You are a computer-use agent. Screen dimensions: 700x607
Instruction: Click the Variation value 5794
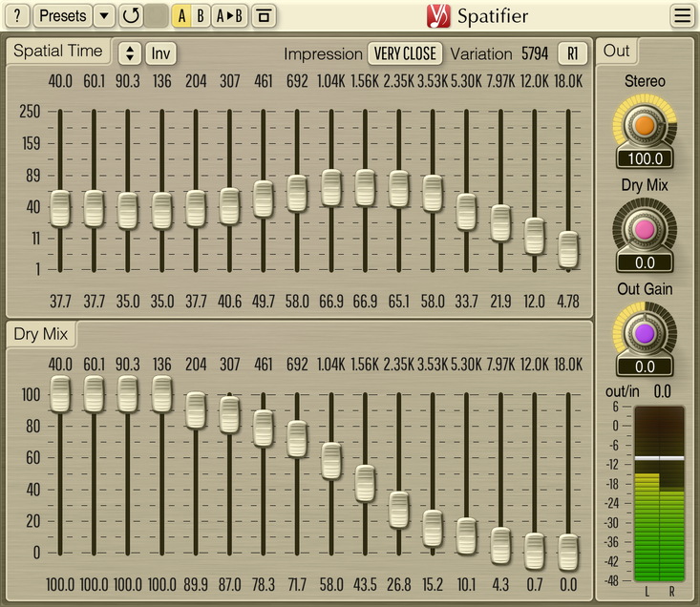click(x=535, y=54)
